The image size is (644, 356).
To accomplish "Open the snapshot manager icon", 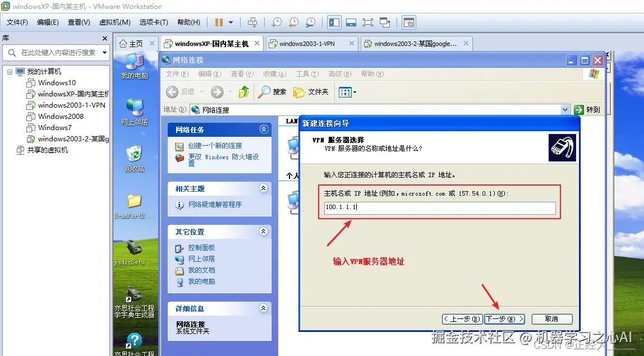I will 311,22.
